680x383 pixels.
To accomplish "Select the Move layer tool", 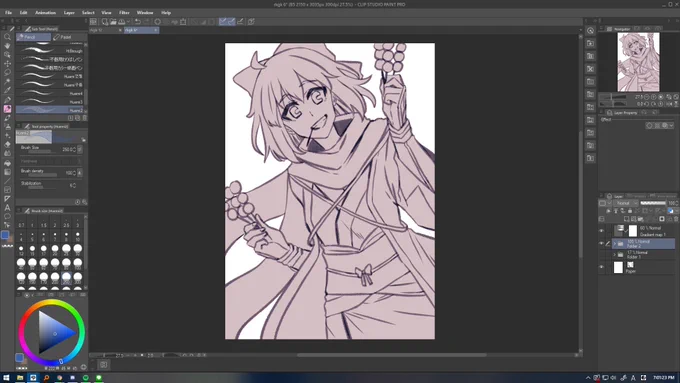I will (7, 63).
